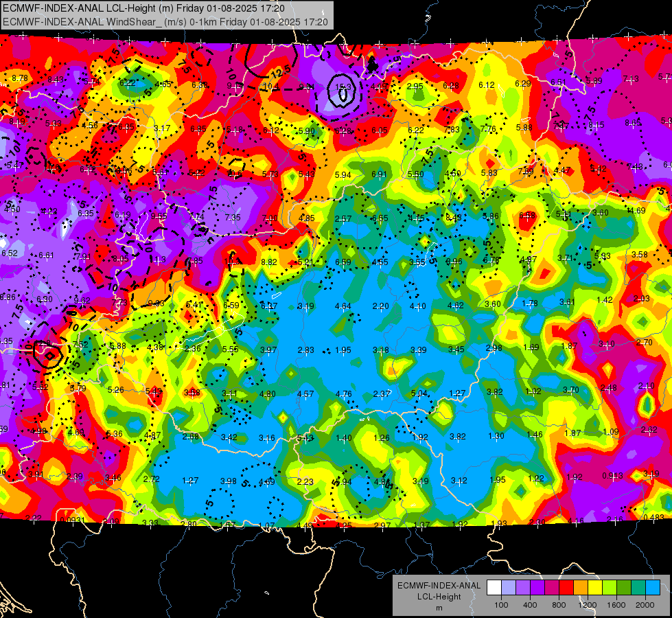Click the sky blue legend swatch

pos(653,587)
